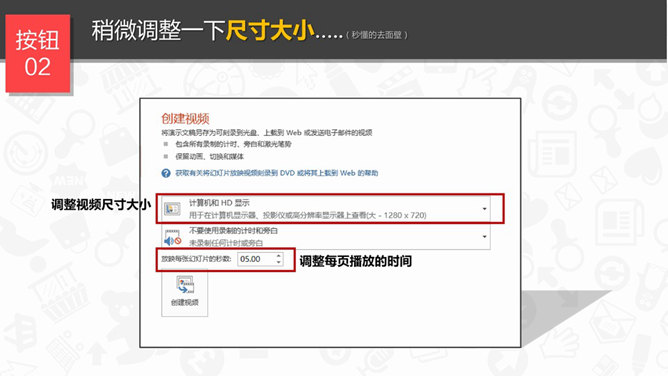
Task: Open the 不要使用录制的计时和旁白 dropdown
Action: [x=326, y=236]
